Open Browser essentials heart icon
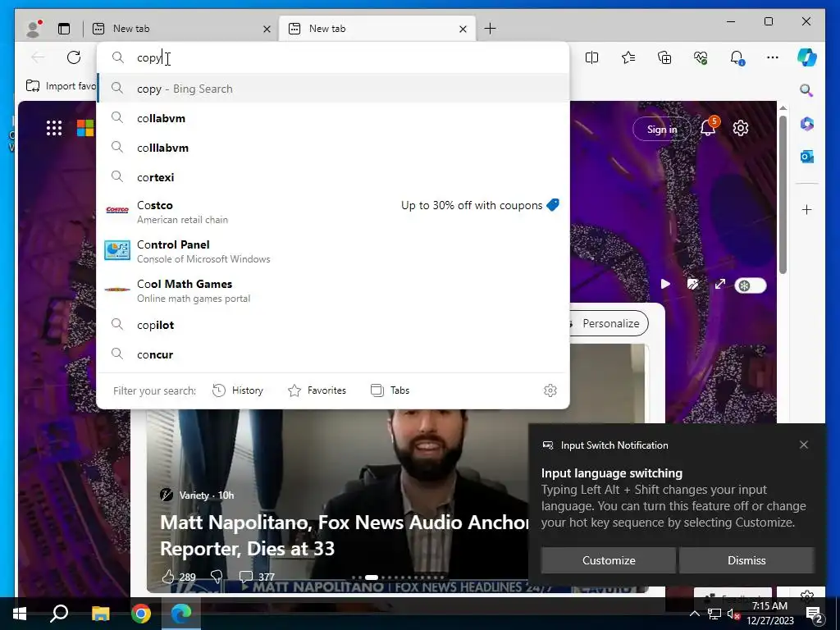 [701, 57]
